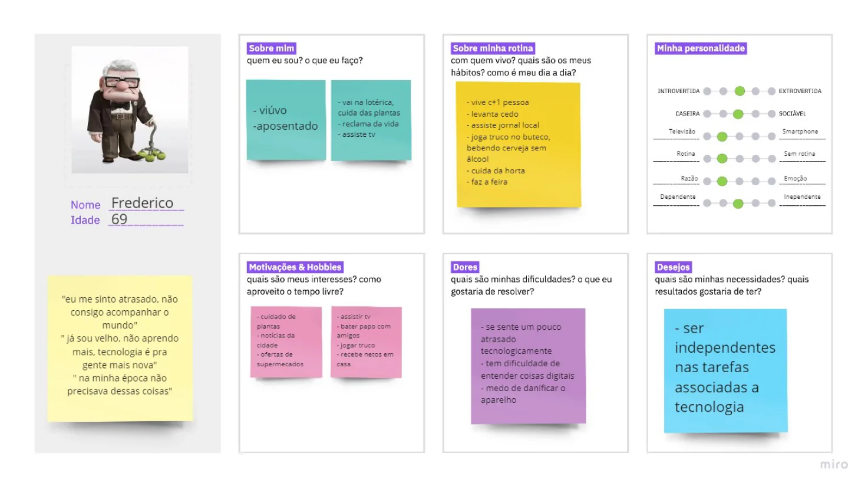Viewport: 868px width, 489px height.
Task: Click the 'Desejos' purple heading label
Action: point(673,267)
